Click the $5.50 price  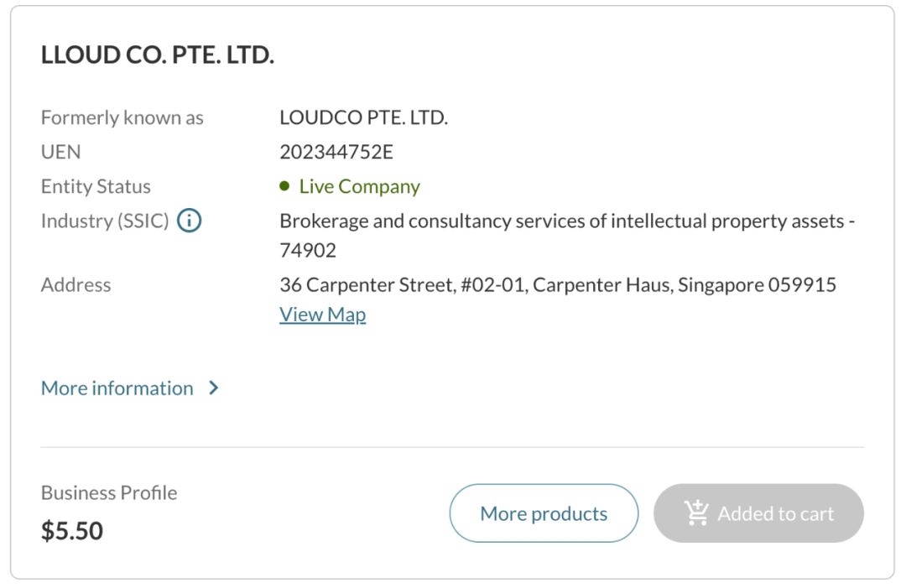(72, 530)
